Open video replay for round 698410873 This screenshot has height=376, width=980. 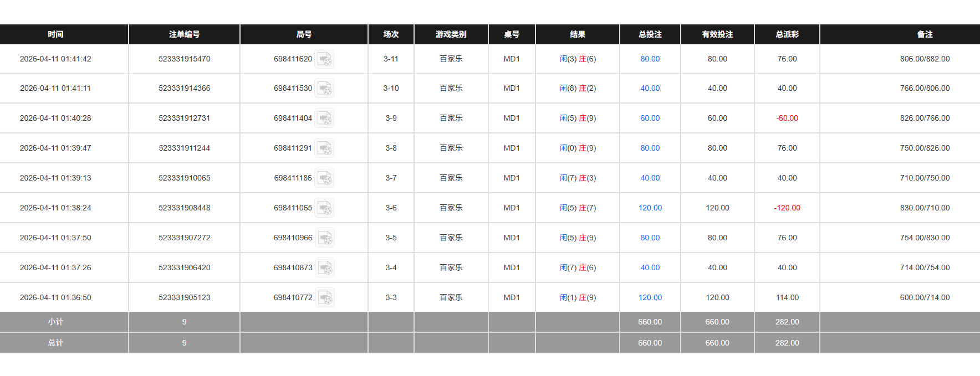325,267
